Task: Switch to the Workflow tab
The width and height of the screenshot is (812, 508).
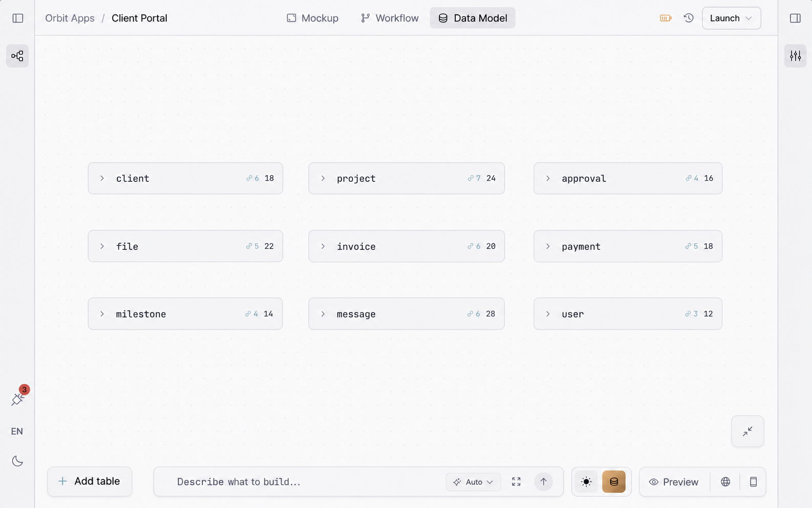Action: click(390, 18)
